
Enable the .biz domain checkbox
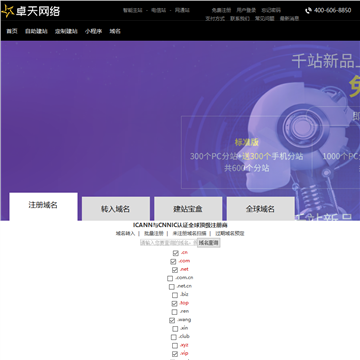pos(175,295)
